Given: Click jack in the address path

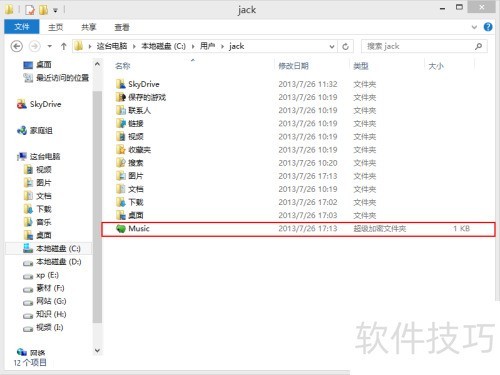Looking at the screenshot, I should 236,46.
